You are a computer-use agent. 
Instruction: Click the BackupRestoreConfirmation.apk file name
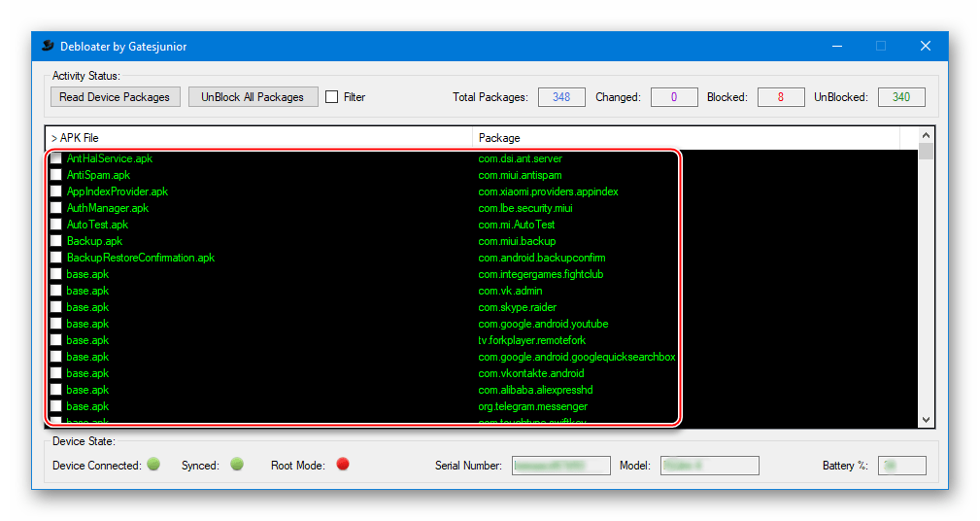(141, 258)
